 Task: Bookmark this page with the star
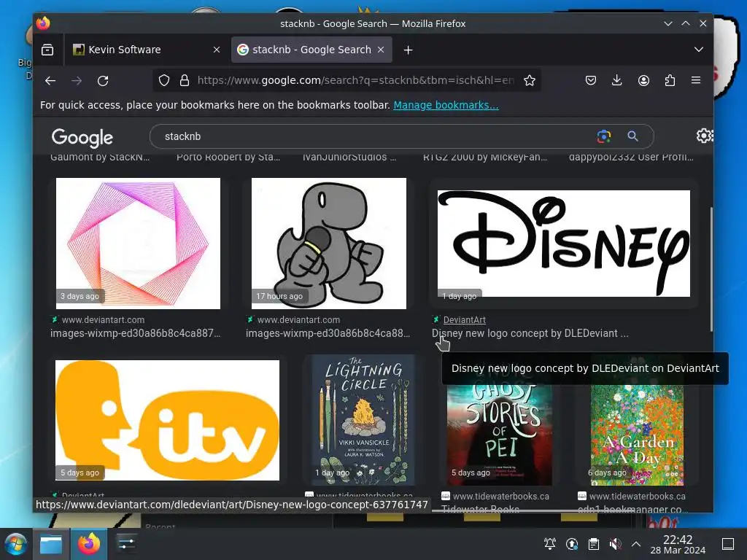click(530, 80)
